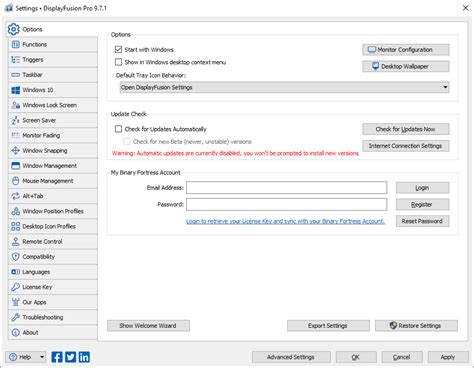Screen dimensions: 474x368
Task: Open the Functions settings tab
Action: 53,44
